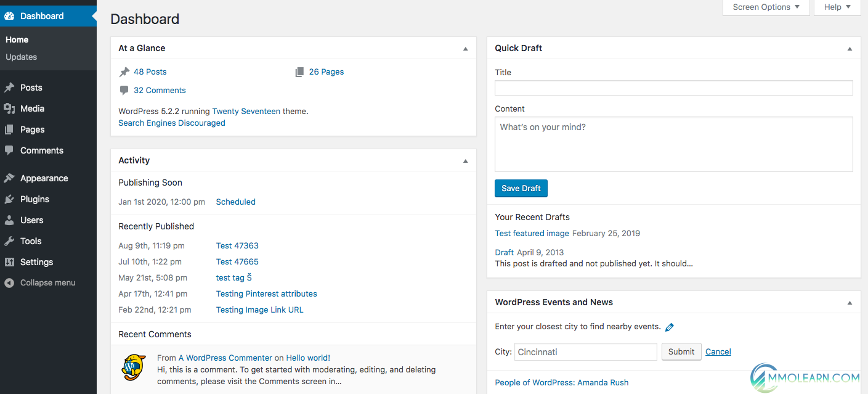Viewport: 868px width, 394px height.
Task: Click the Users person icon
Action: pos(9,220)
